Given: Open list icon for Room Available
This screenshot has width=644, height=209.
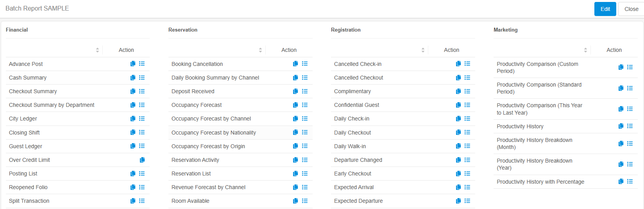Looking at the screenshot, I should [x=305, y=201].
